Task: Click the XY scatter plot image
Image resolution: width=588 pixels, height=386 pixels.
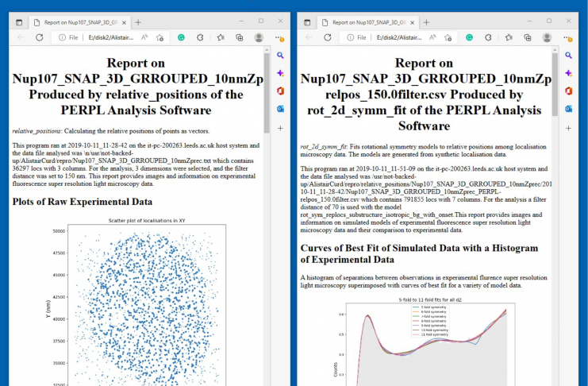Action: [x=136, y=301]
